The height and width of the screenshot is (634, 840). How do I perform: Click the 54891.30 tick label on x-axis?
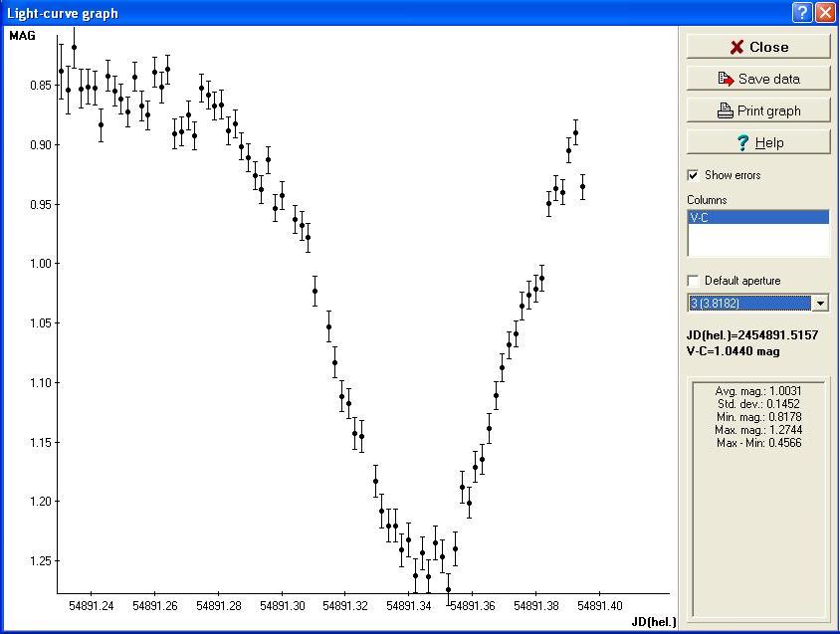tap(282, 605)
